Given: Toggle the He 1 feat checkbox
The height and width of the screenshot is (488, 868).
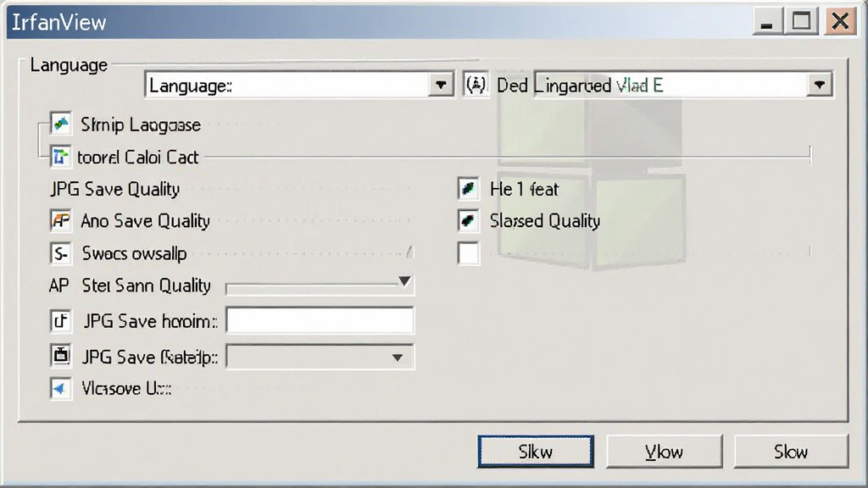Looking at the screenshot, I should point(468,189).
